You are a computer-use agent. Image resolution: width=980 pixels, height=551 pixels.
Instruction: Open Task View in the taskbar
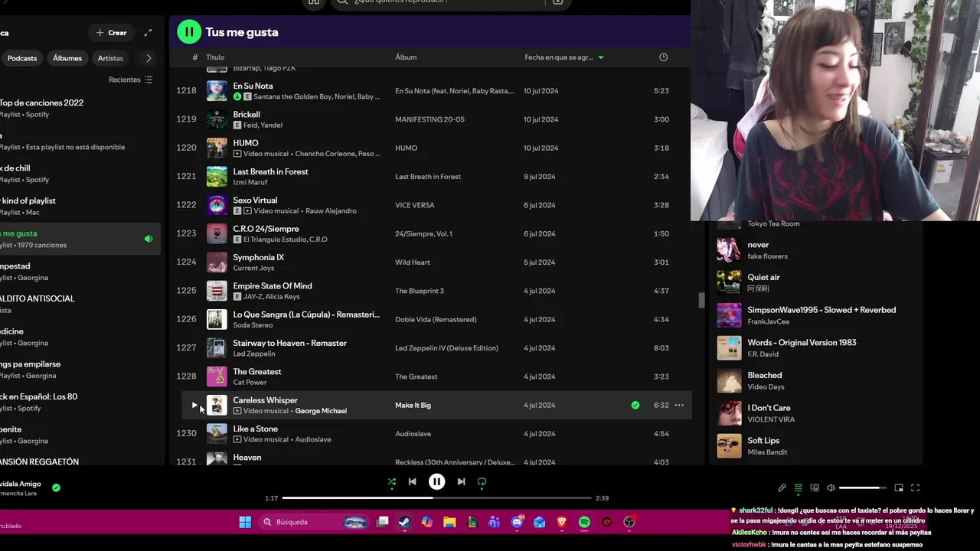382,522
